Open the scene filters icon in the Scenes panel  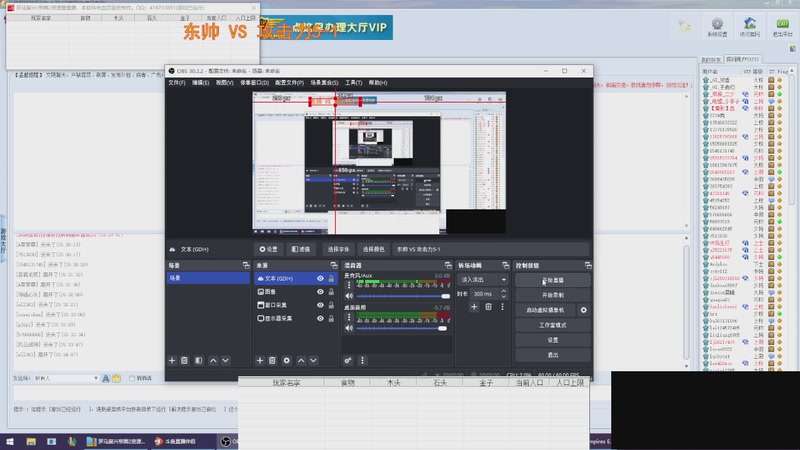click(x=199, y=361)
